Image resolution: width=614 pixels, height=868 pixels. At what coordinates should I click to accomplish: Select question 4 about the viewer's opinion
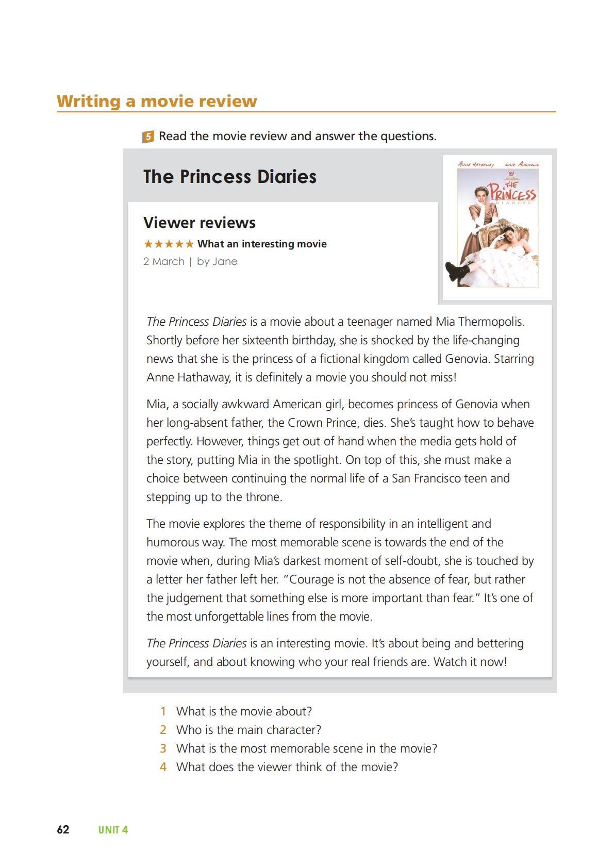287,767
